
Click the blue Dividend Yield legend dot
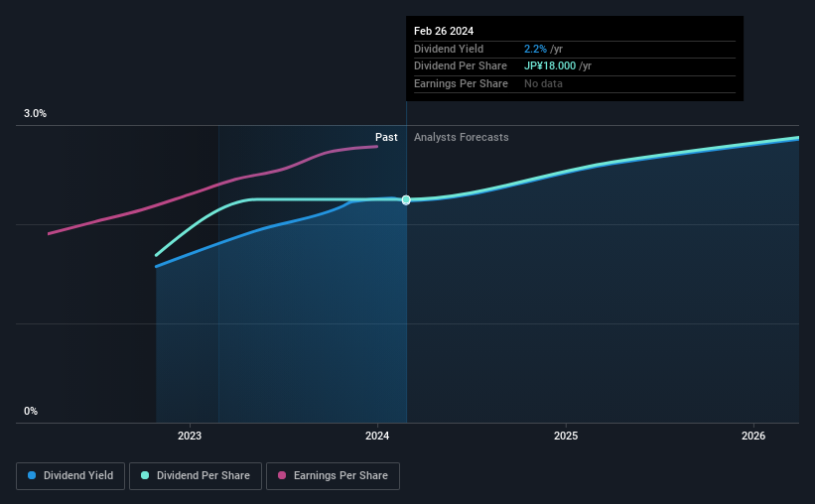pyautogui.click(x=32, y=475)
